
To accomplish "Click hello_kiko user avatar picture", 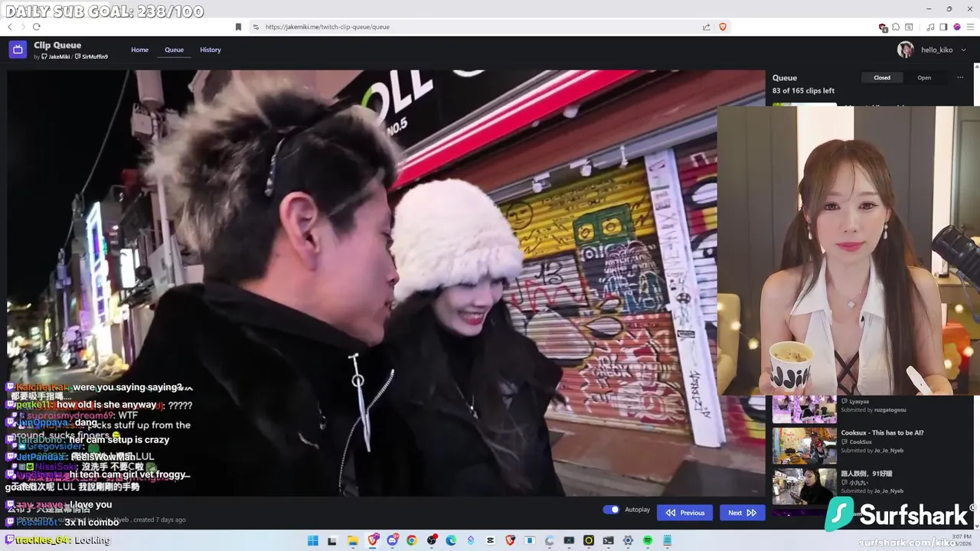I will click(x=906, y=50).
